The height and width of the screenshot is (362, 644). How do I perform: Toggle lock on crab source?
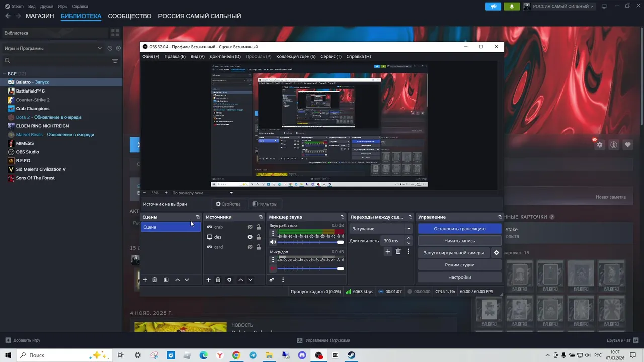259,227
